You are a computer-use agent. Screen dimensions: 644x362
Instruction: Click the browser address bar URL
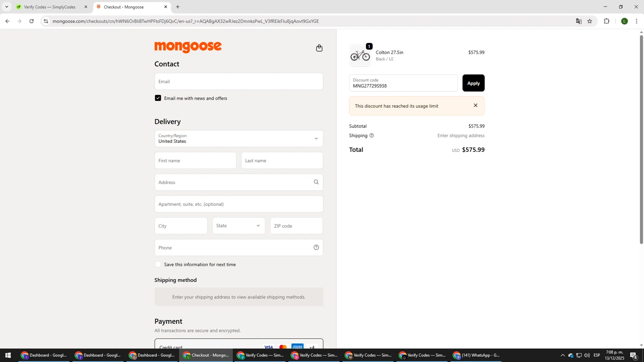(x=186, y=21)
